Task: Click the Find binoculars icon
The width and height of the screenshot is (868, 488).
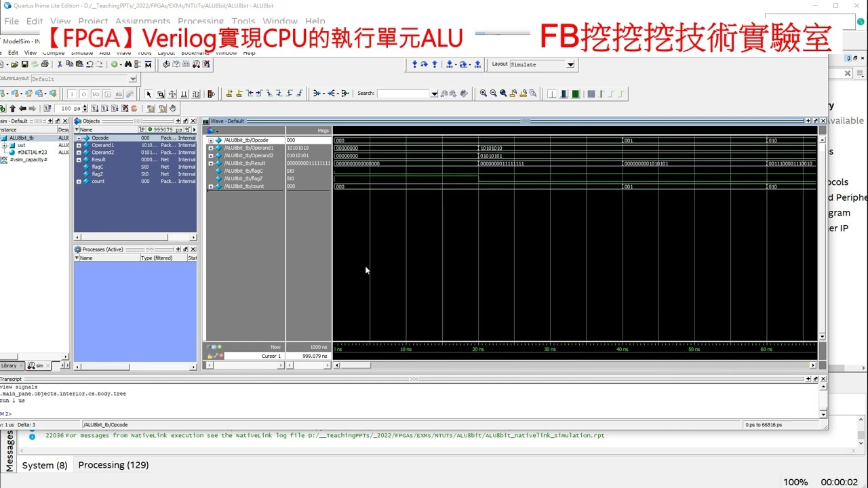Action: 128,64
